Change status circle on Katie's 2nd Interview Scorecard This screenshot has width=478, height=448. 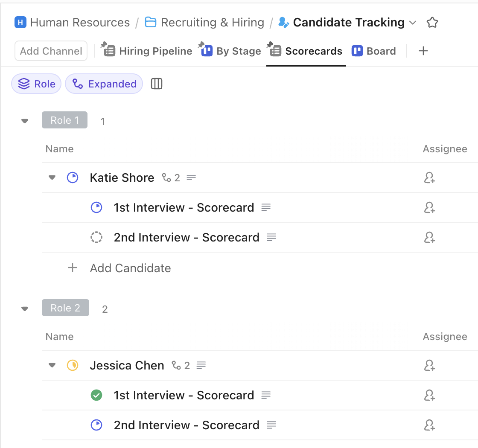[96, 237]
